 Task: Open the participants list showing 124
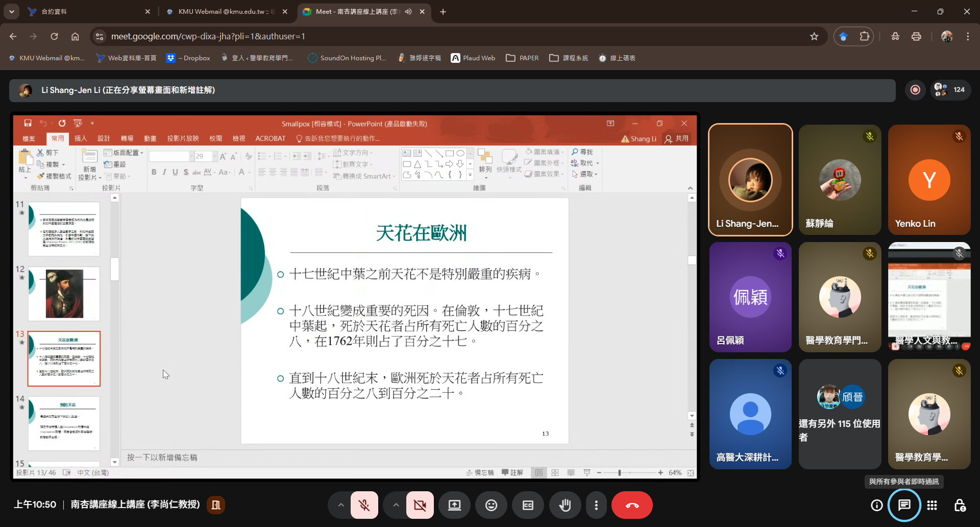950,90
